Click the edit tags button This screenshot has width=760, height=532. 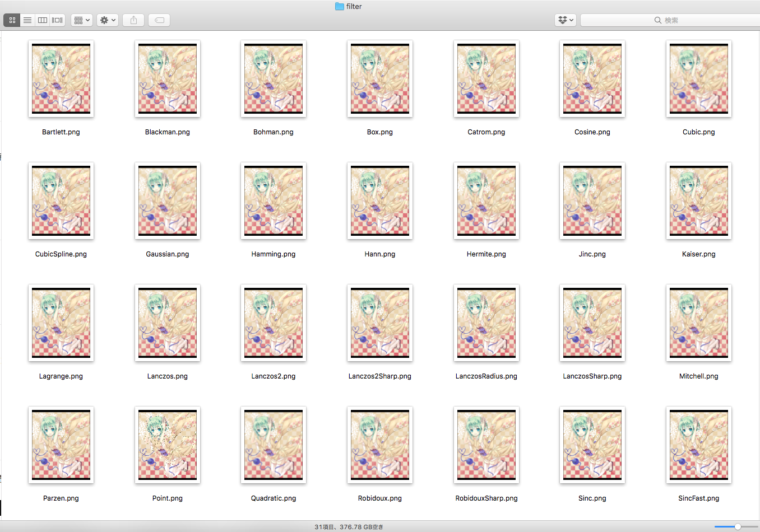[x=159, y=20]
